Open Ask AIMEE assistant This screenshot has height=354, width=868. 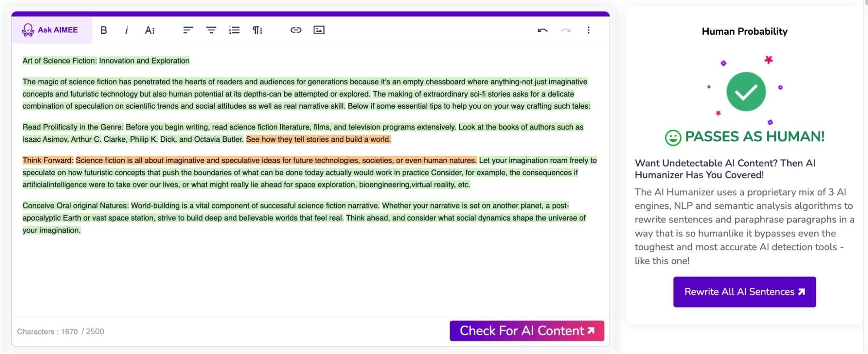click(51, 30)
